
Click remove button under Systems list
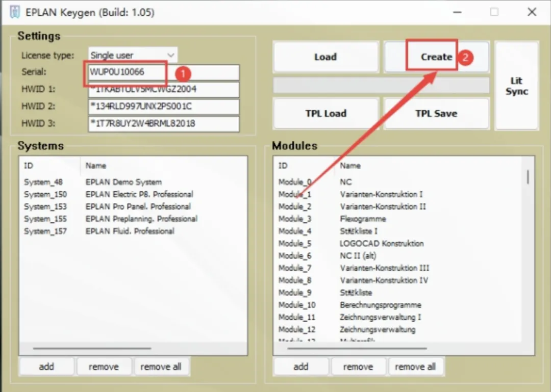click(104, 367)
